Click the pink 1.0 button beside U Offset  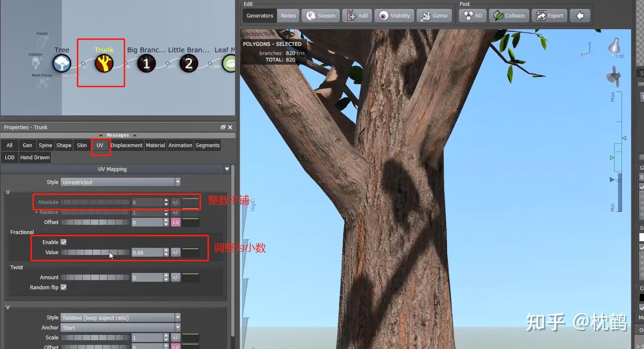(x=176, y=222)
